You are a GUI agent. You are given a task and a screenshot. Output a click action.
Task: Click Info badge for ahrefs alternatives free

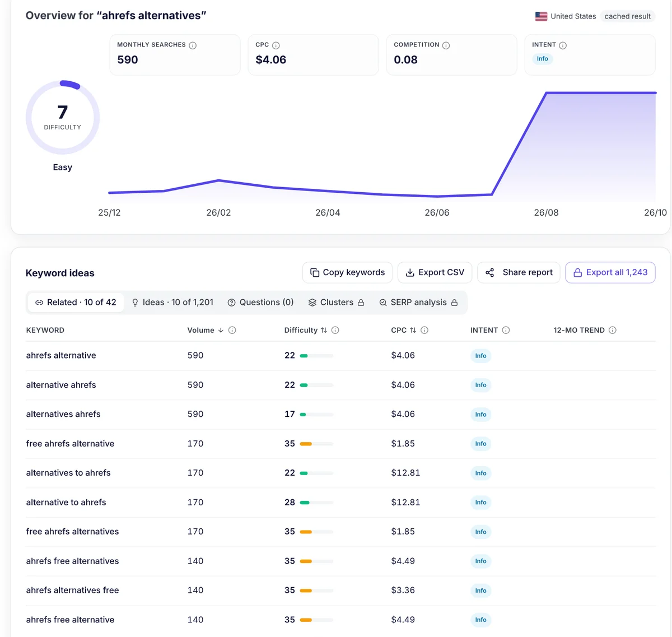pyautogui.click(x=480, y=590)
